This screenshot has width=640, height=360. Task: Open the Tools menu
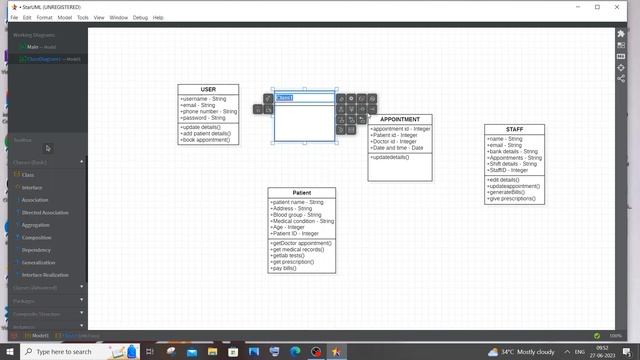coord(82,18)
